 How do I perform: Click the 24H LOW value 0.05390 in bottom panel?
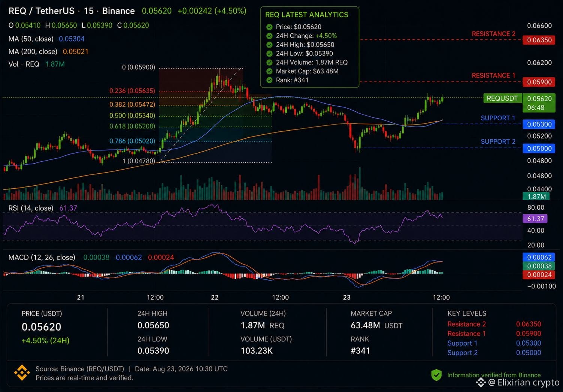coord(153,351)
